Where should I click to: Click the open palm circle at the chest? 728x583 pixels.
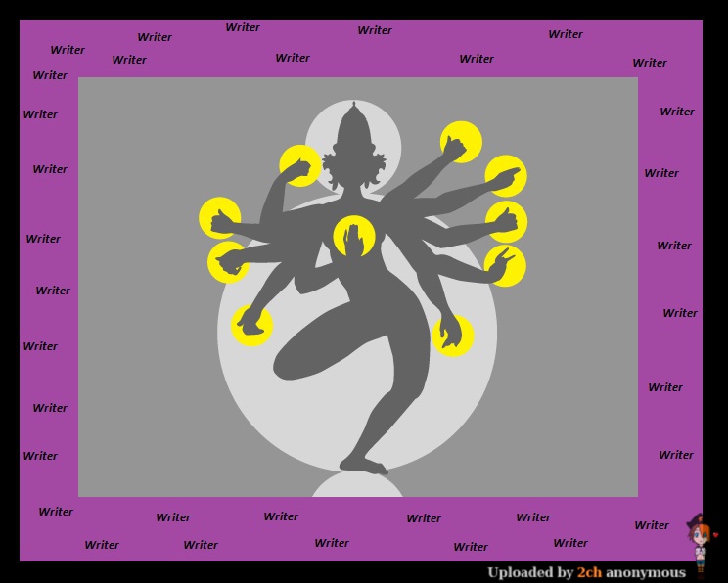354,237
